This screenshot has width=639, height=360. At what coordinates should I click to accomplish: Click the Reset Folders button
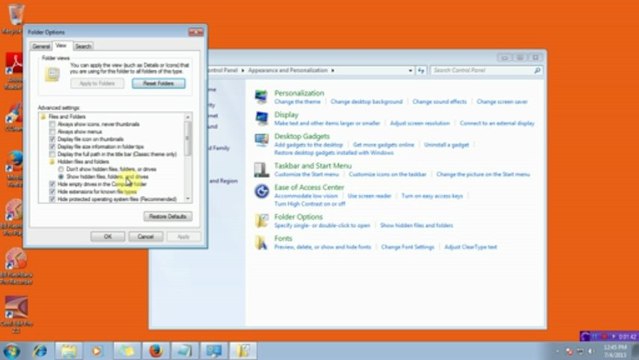(x=159, y=83)
